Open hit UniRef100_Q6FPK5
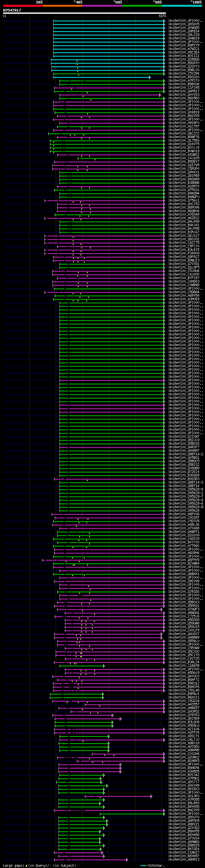Viewport: 205px width, 868px height. 184,560
